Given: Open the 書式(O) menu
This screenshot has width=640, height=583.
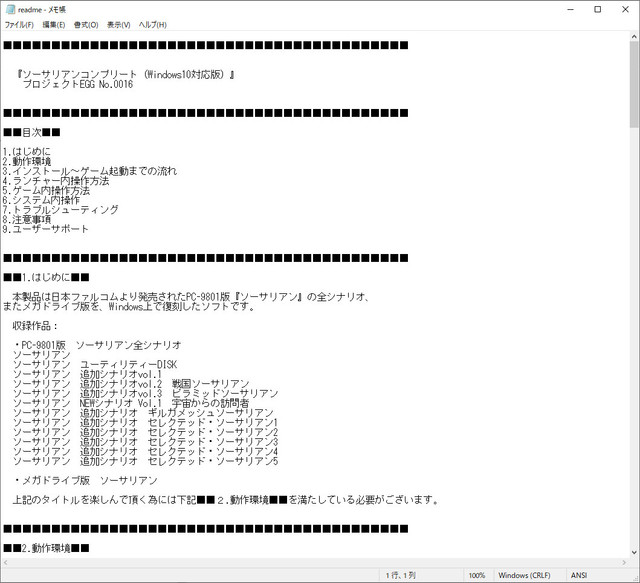Looking at the screenshot, I should click(86, 25).
